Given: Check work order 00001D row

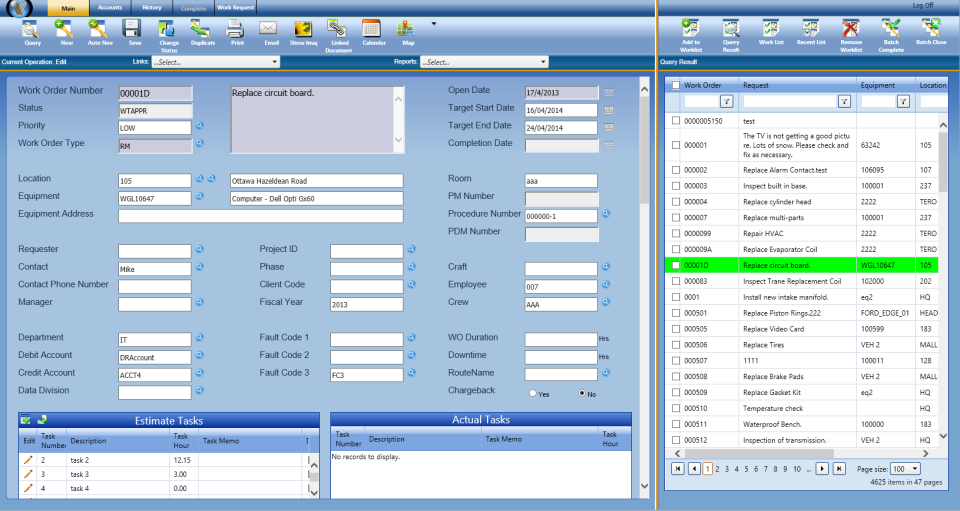Looking at the screenshot, I should [x=676, y=265].
